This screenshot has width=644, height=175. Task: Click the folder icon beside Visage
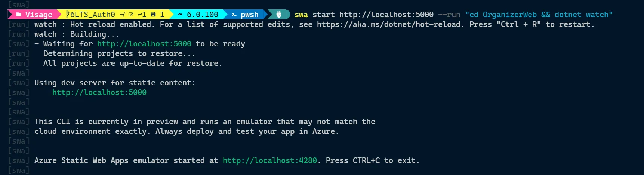pyautogui.click(x=18, y=15)
